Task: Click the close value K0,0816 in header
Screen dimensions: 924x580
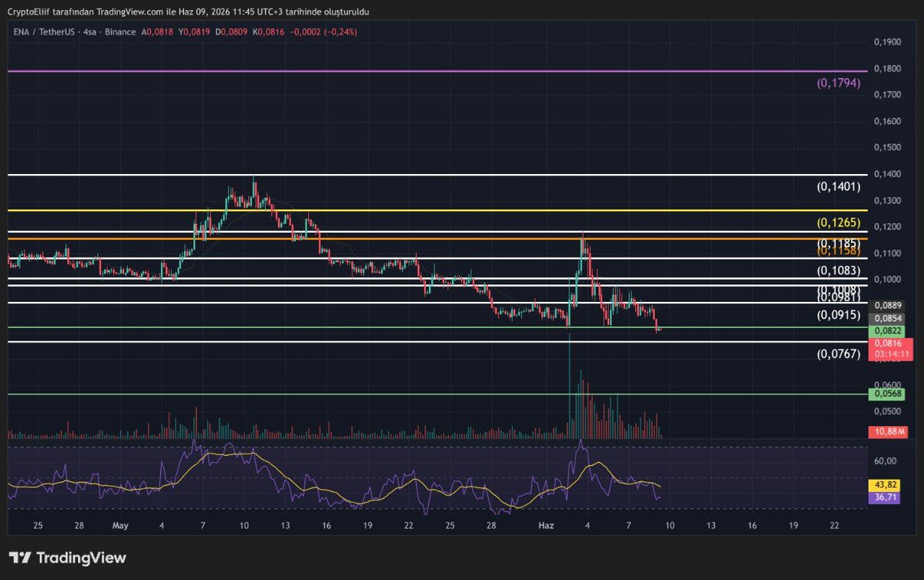Action: 270,32
